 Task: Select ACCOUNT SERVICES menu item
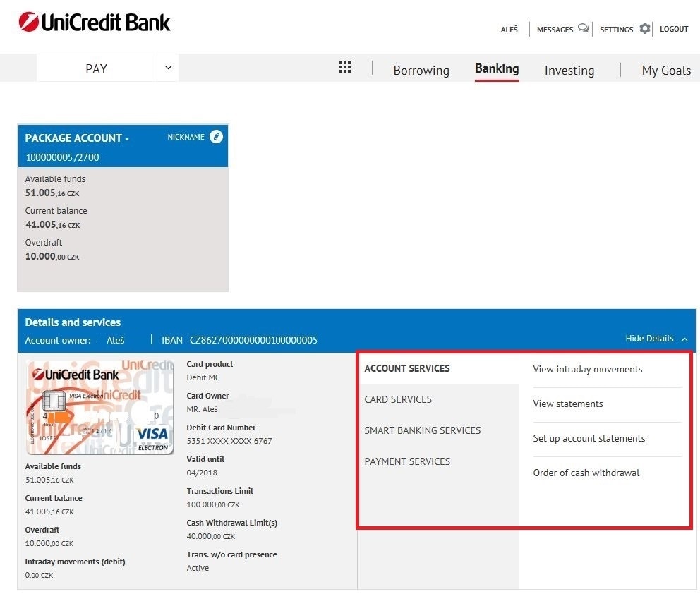coord(407,368)
